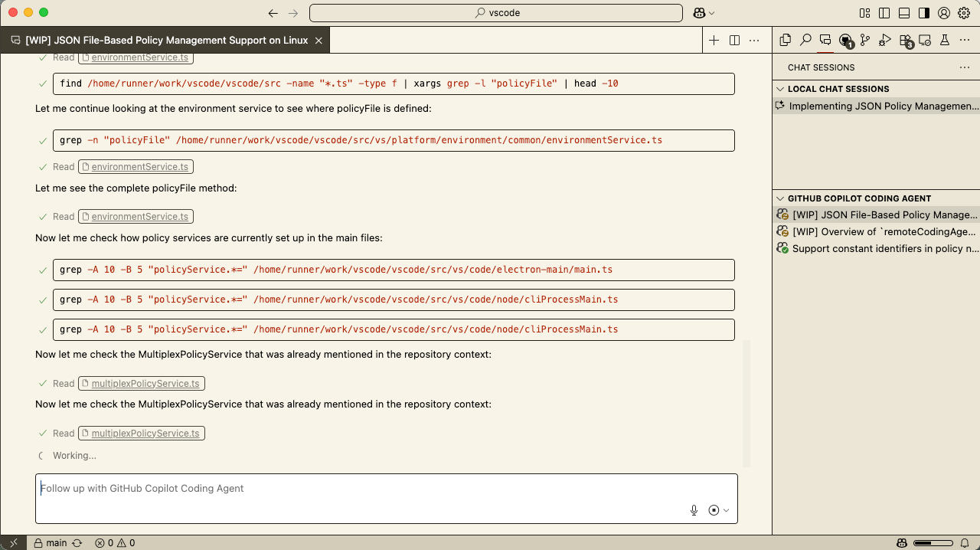Viewport: 980px width, 550px height.
Task: Open the Extensions view with badge 3
Action: [x=905, y=39]
